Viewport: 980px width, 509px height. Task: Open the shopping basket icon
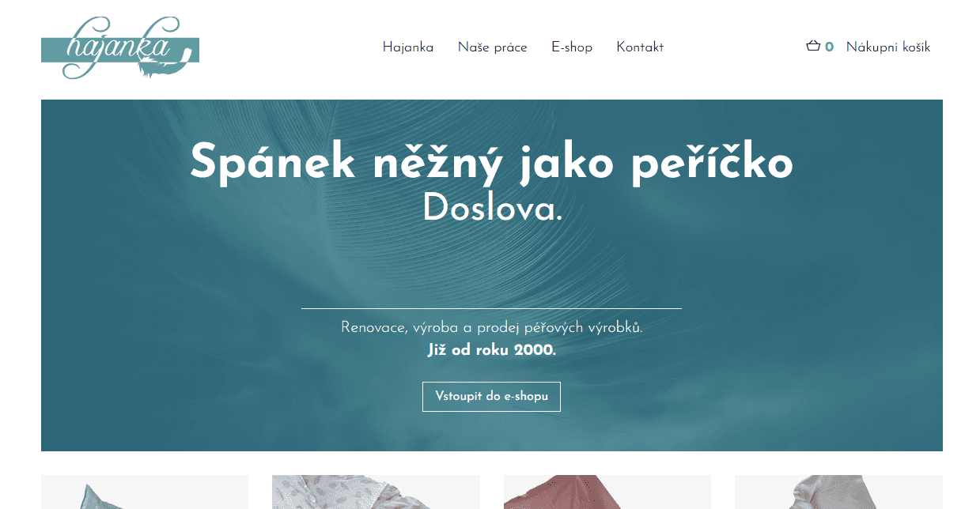coord(813,47)
